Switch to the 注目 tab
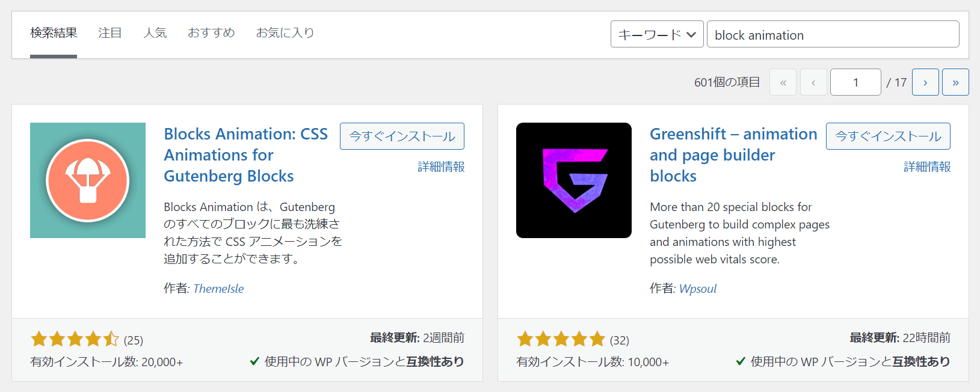Viewport: 980px width, 392px height. tap(110, 33)
